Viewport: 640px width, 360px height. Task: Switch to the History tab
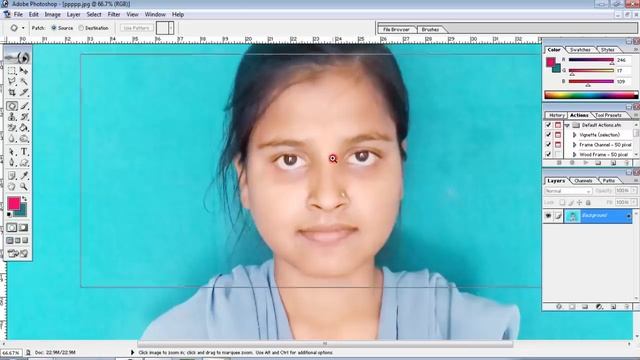coord(556,115)
